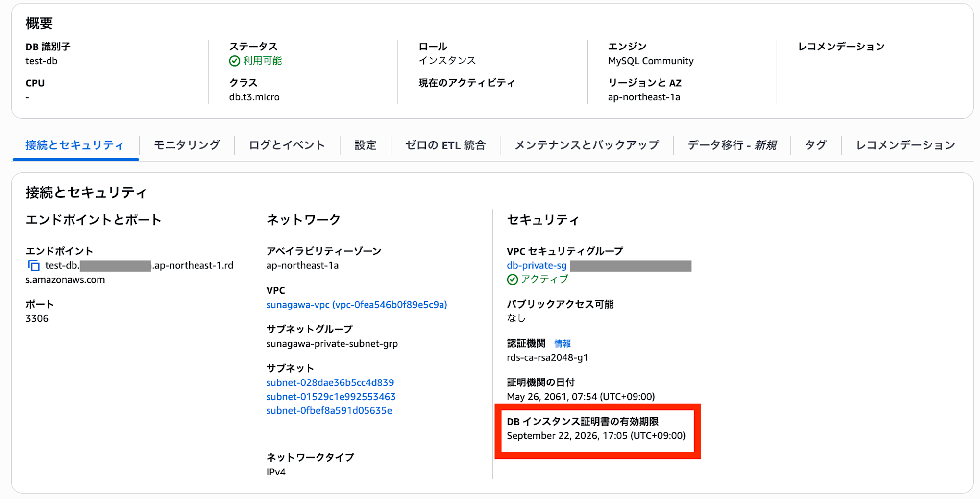
Task: Open the ゼロの ETL 統合 tab
Action: pyautogui.click(x=445, y=145)
